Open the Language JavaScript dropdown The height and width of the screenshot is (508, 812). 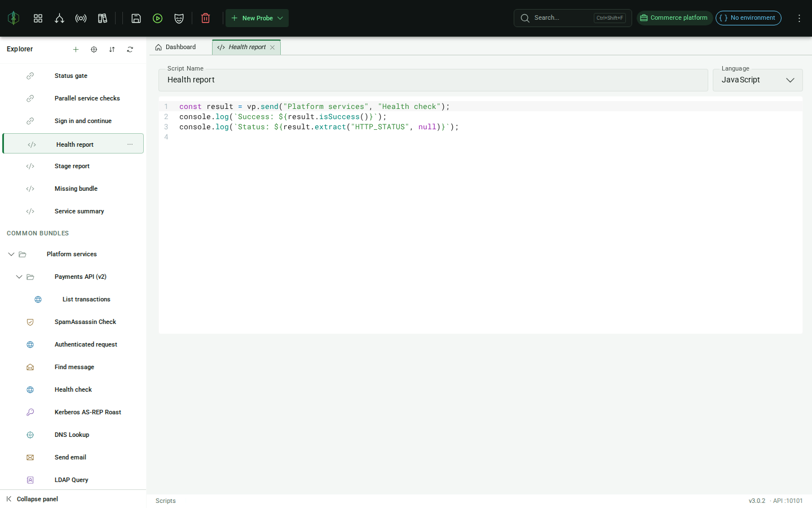click(x=757, y=80)
